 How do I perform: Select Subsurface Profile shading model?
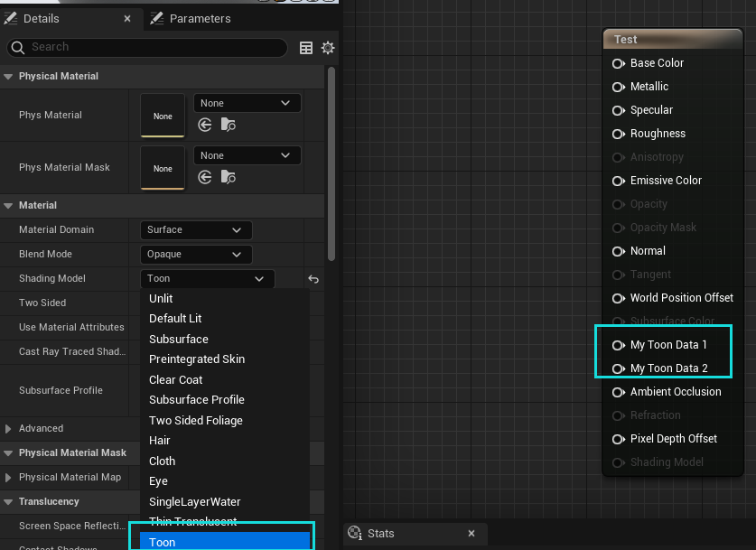[x=197, y=400]
